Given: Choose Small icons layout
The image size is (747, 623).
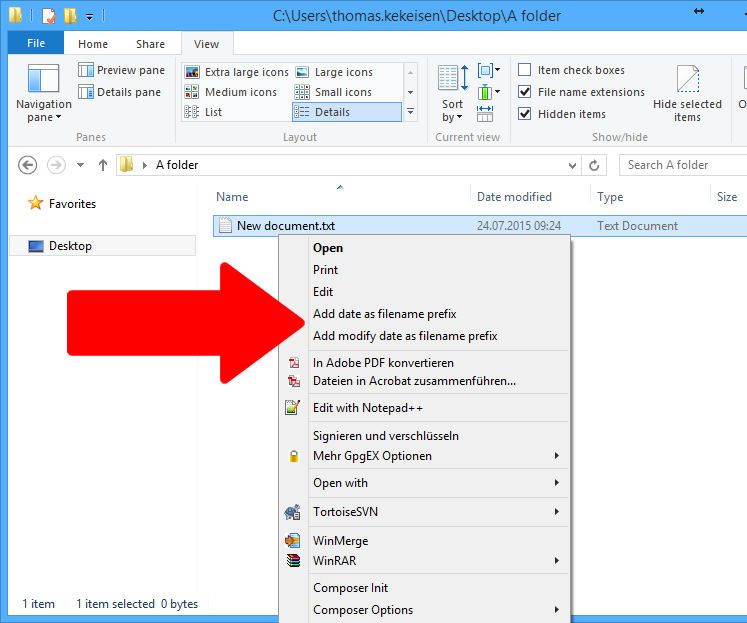Looking at the screenshot, I should 333,92.
